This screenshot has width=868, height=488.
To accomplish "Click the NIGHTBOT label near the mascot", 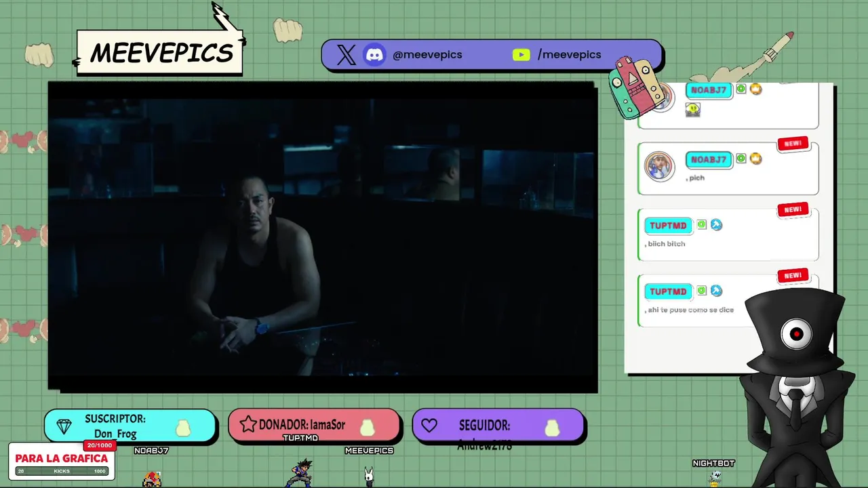I will pyautogui.click(x=713, y=464).
